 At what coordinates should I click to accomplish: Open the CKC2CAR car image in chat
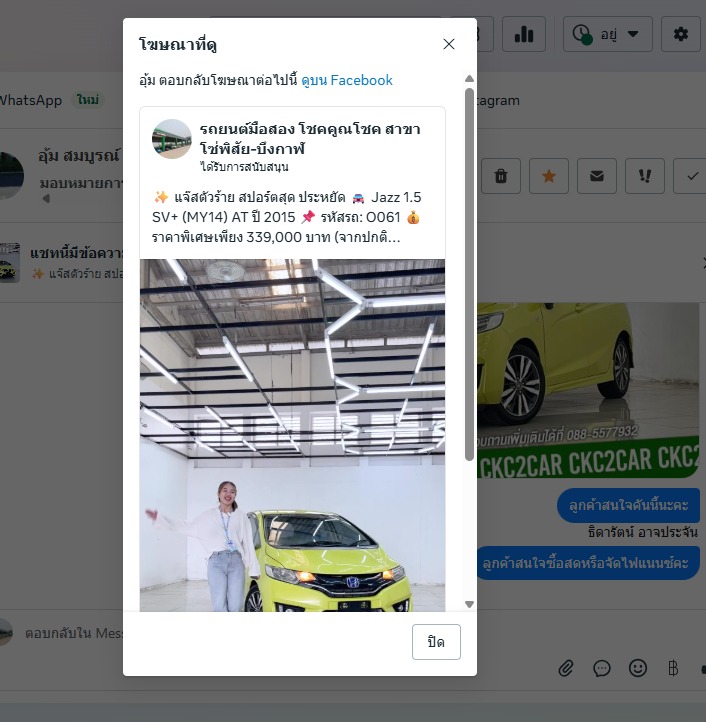588,390
